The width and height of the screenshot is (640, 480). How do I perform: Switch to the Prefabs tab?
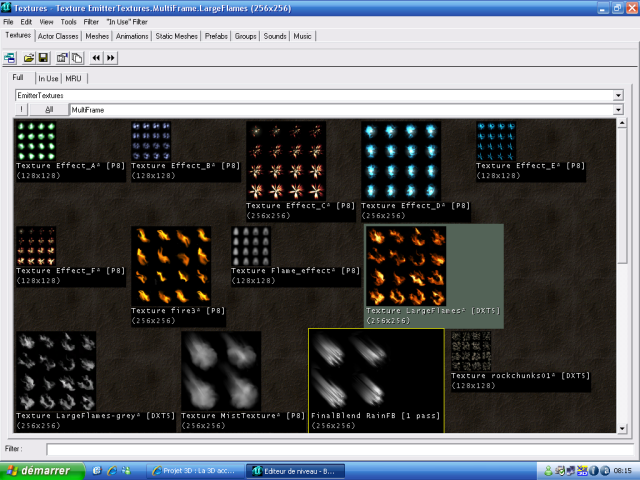click(216, 36)
